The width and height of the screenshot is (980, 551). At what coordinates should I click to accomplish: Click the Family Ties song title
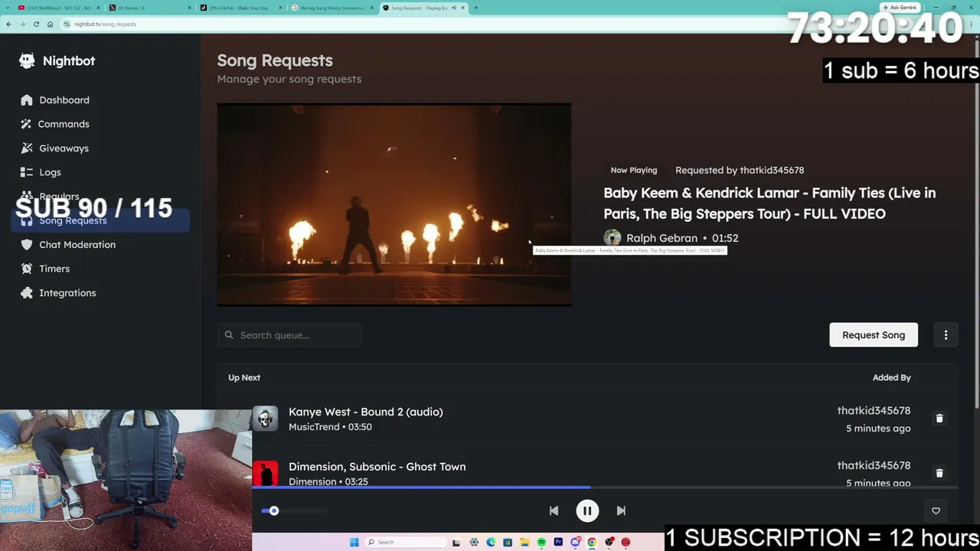(x=769, y=204)
